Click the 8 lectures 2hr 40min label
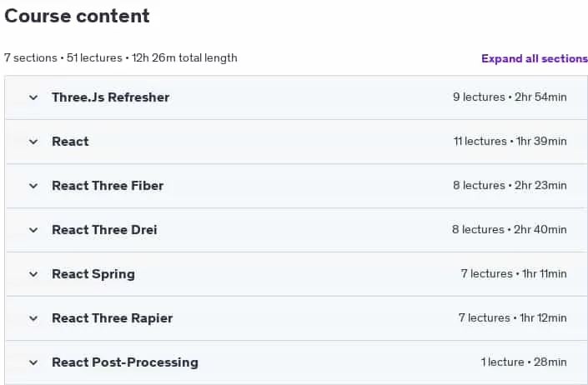588x385 pixels. [x=510, y=230]
